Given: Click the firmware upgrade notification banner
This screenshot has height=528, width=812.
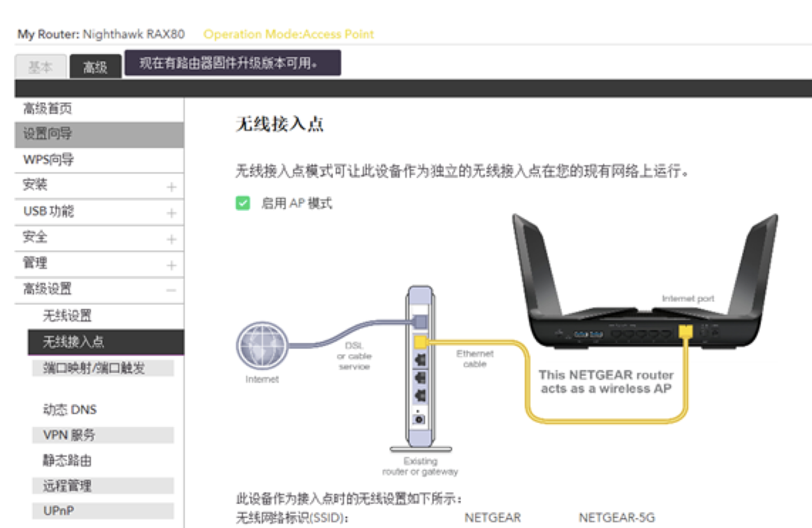Looking at the screenshot, I should (x=235, y=63).
